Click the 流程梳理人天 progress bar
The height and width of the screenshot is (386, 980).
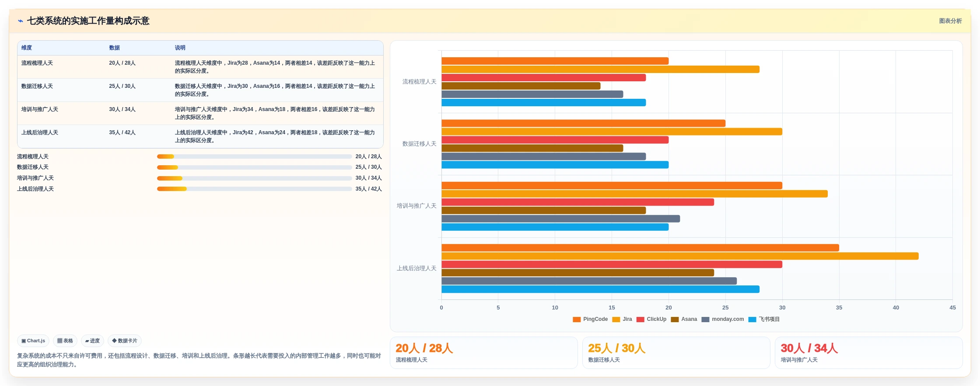click(254, 156)
